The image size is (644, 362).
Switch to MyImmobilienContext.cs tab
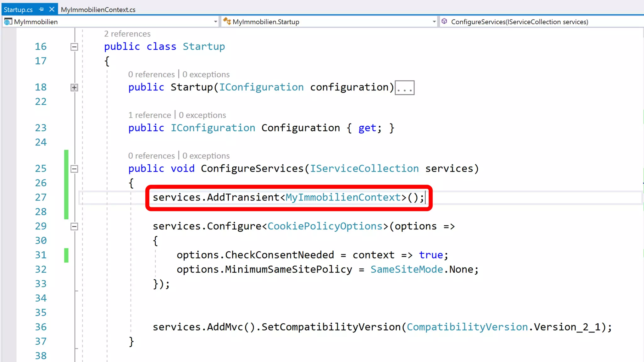(x=98, y=10)
